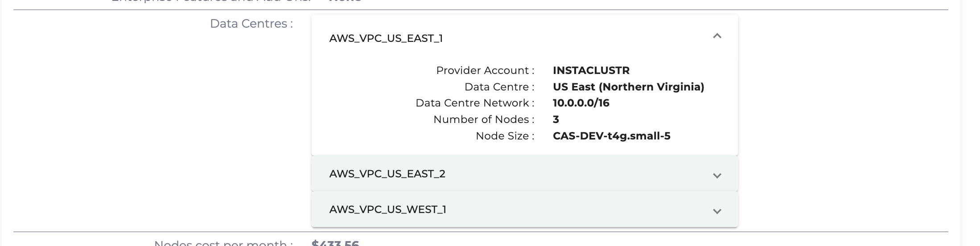The image size is (980, 246).
Task: Click the 10.0.0.0/16 network value
Action: (x=581, y=103)
